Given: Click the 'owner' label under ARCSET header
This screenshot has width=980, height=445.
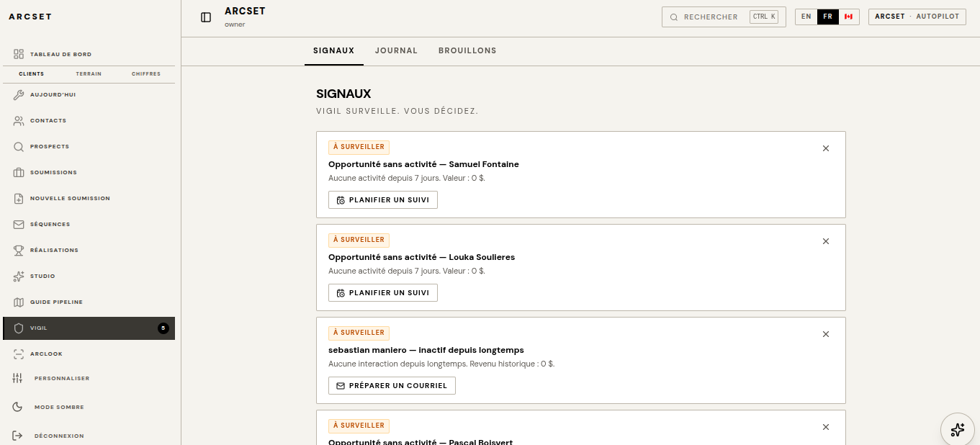Looking at the screenshot, I should click(235, 24).
